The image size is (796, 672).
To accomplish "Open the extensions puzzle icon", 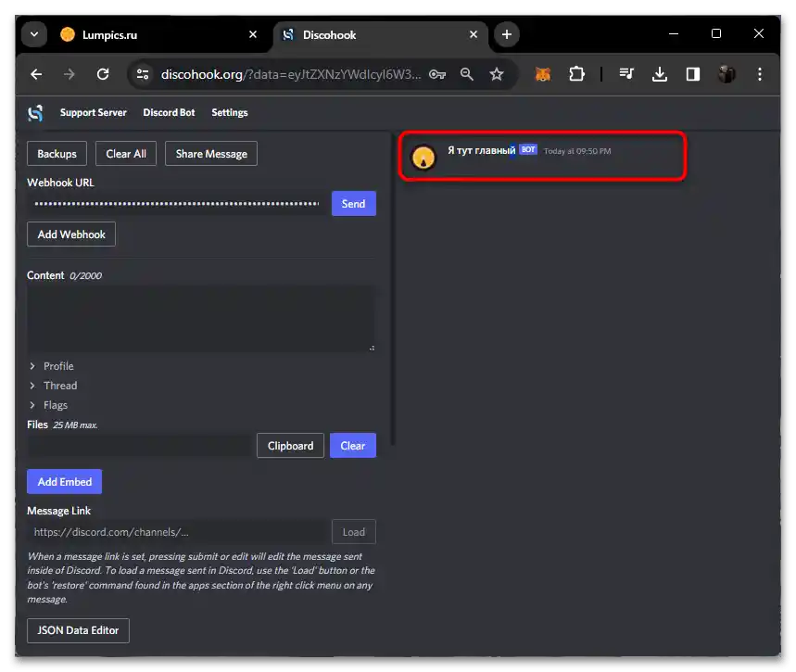I will click(x=576, y=75).
